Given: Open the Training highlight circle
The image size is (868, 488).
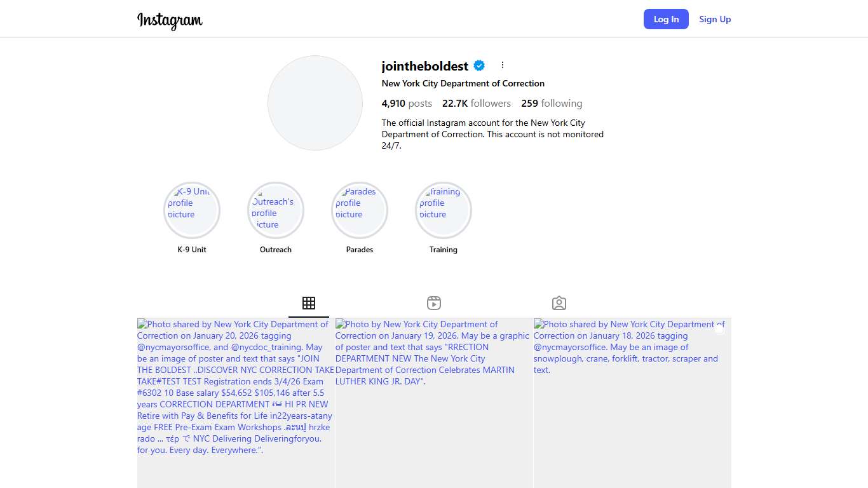Looking at the screenshot, I should tap(444, 210).
